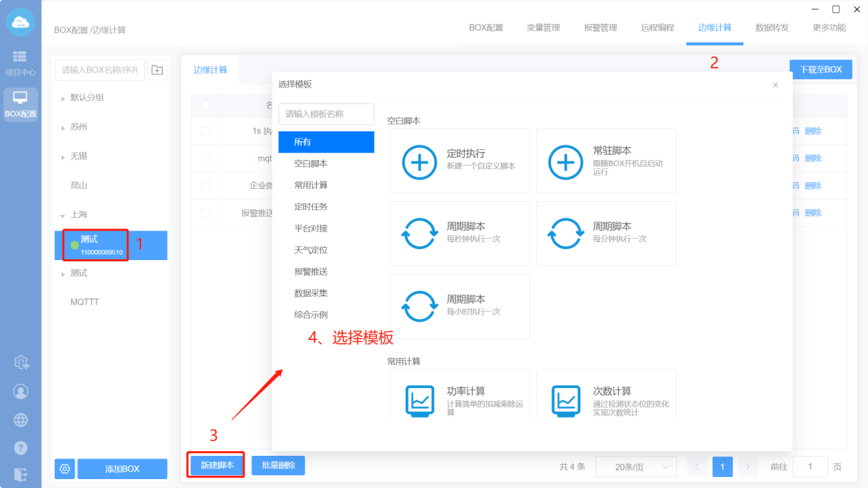Click the help question mark icon
This screenshot has width=868, height=488.
pos(21,448)
